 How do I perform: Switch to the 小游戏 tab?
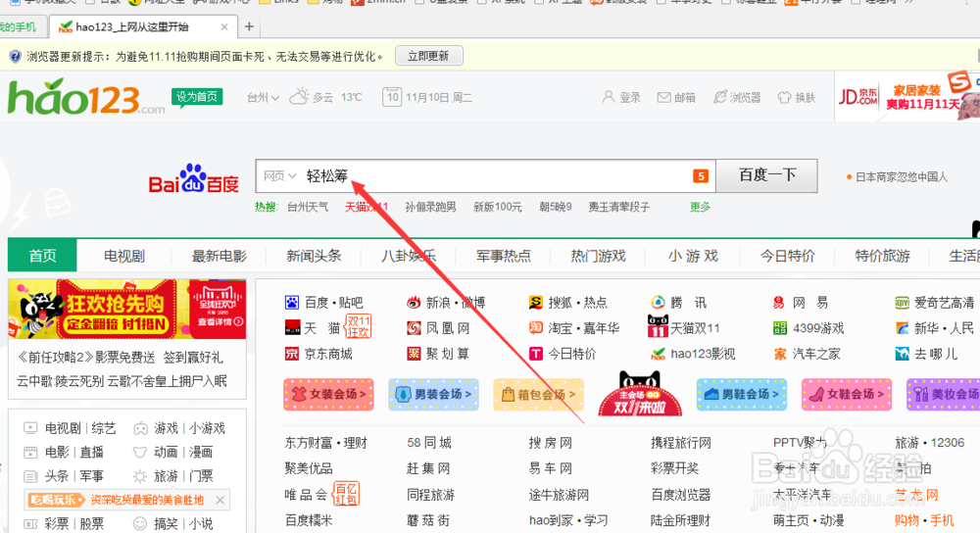point(693,256)
